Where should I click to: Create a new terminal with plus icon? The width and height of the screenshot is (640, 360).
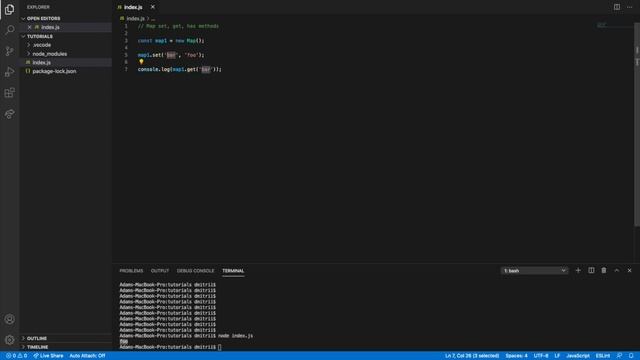click(578, 270)
